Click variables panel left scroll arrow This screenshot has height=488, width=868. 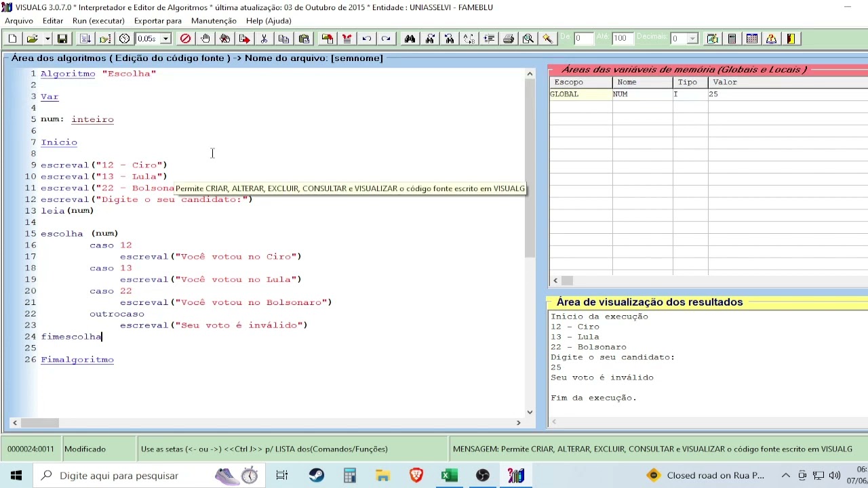[x=555, y=281]
